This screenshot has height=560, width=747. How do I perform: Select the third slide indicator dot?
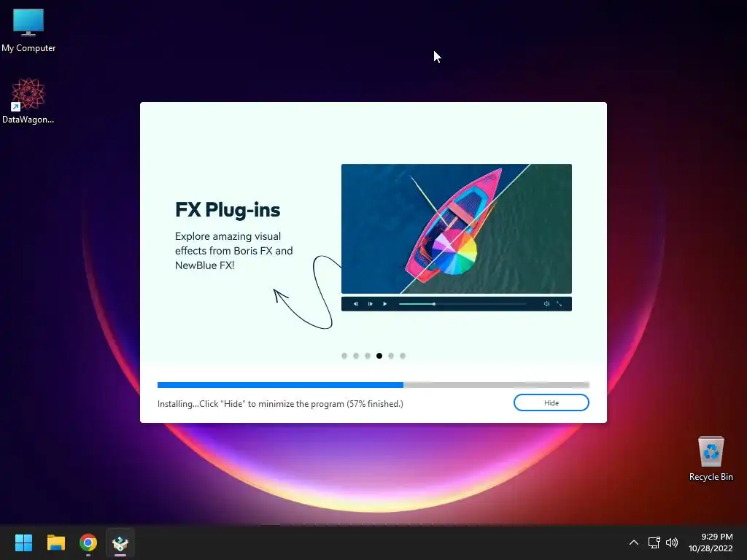pyautogui.click(x=368, y=356)
